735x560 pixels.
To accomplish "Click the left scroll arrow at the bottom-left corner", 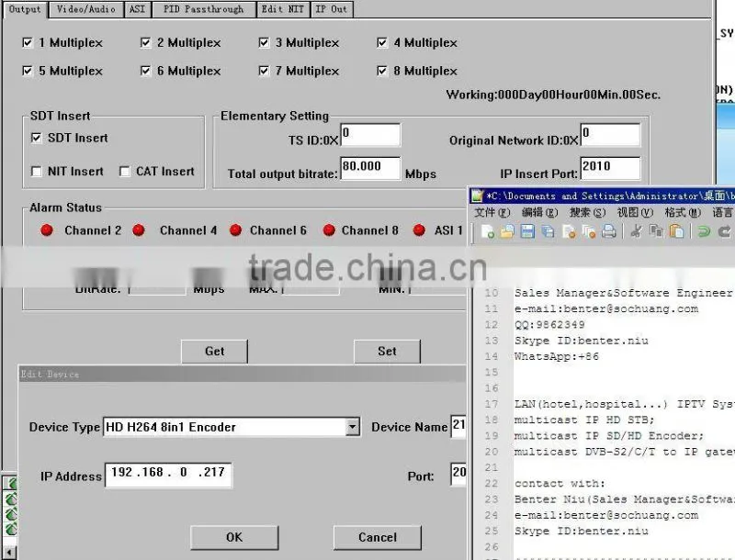I will tap(9, 552).
